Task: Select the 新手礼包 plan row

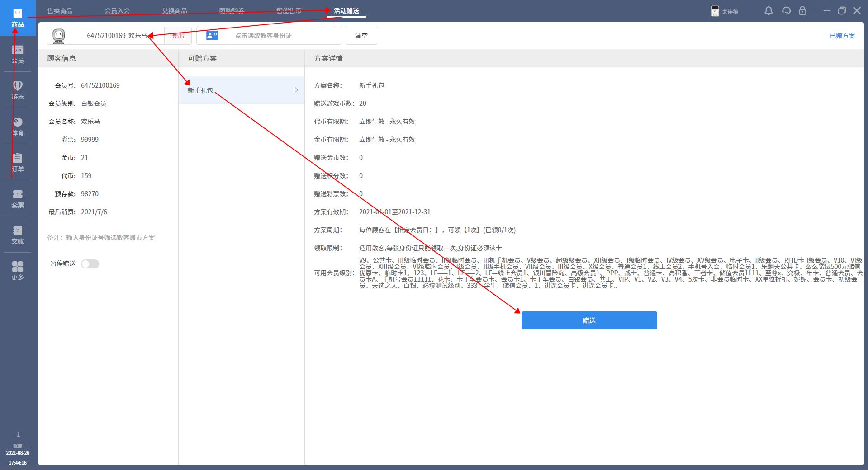Action: click(242, 90)
